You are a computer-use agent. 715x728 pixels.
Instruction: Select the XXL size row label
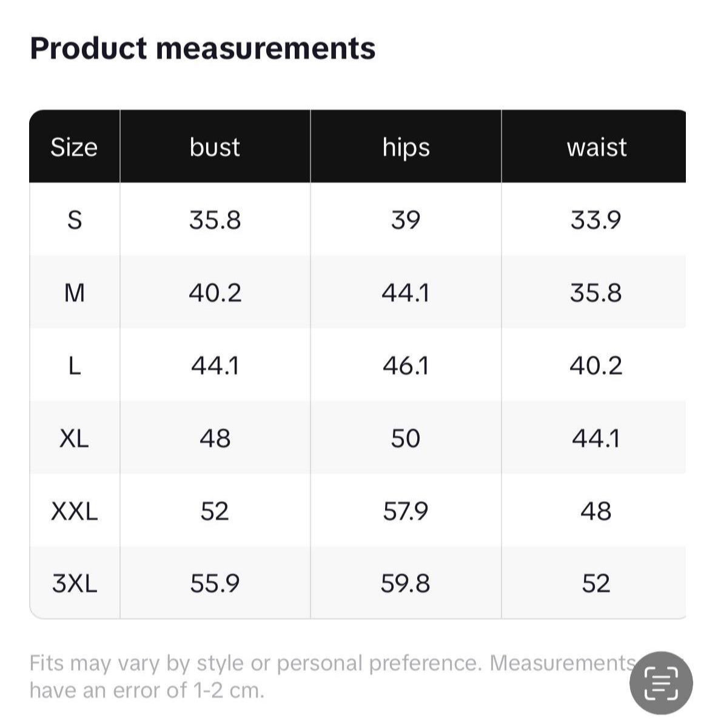click(74, 511)
